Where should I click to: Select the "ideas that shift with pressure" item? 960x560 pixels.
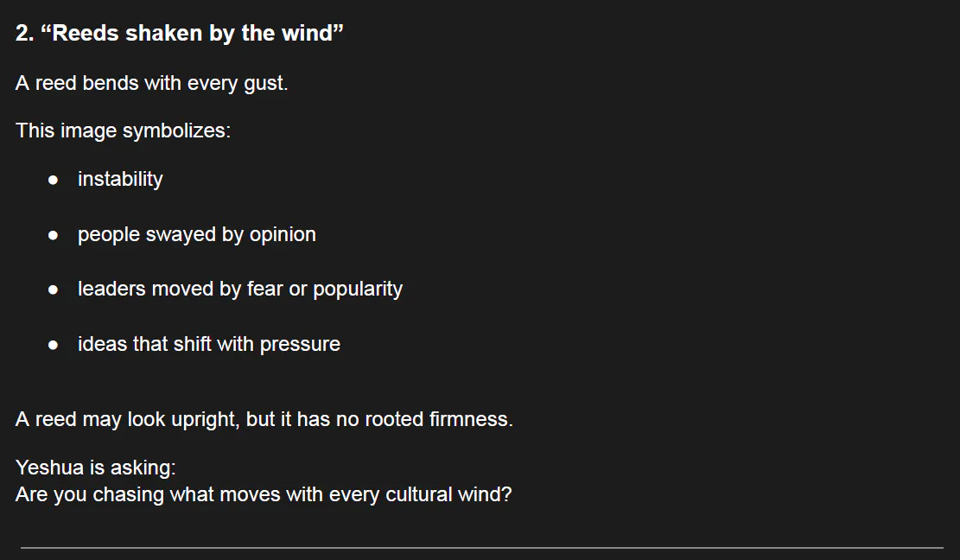[x=209, y=344]
